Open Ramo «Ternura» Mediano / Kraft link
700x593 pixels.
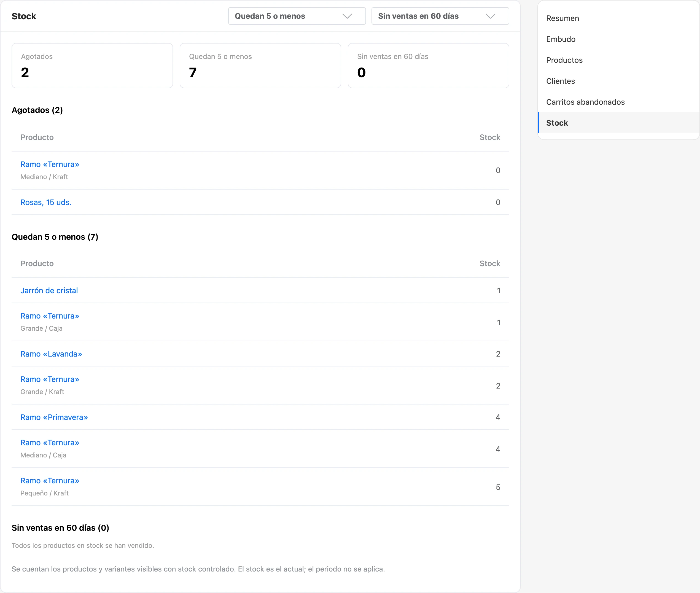(x=50, y=165)
